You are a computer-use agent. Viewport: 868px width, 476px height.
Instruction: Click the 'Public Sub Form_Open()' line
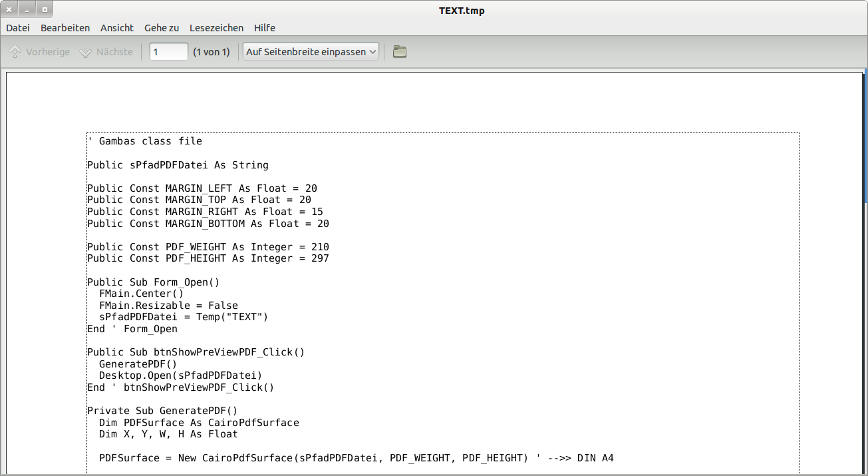click(x=153, y=282)
